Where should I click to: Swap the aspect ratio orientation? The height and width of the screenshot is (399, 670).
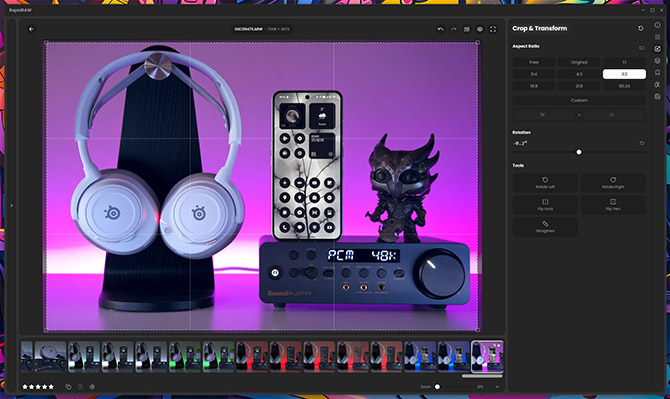[x=641, y=48]
